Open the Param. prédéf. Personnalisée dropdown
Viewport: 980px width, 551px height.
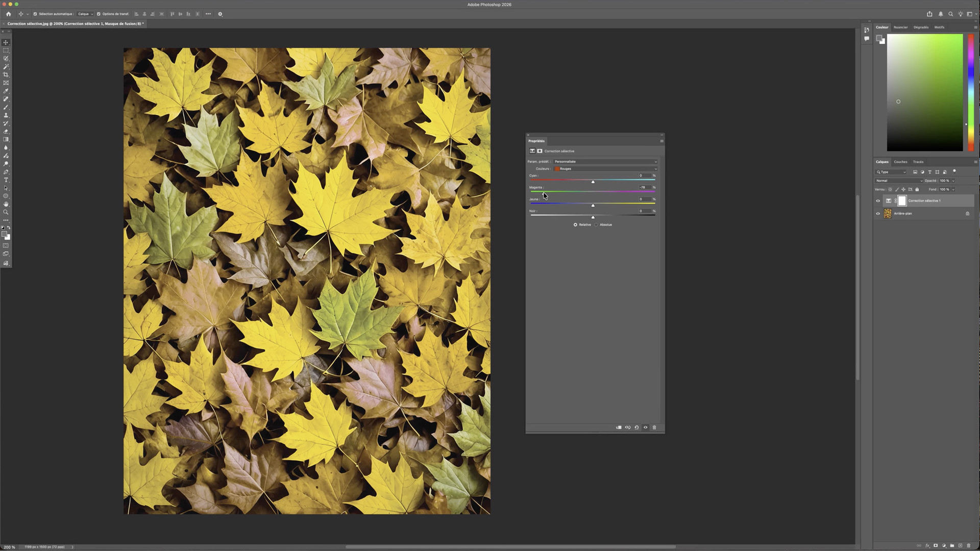click(x=605, y=162)
